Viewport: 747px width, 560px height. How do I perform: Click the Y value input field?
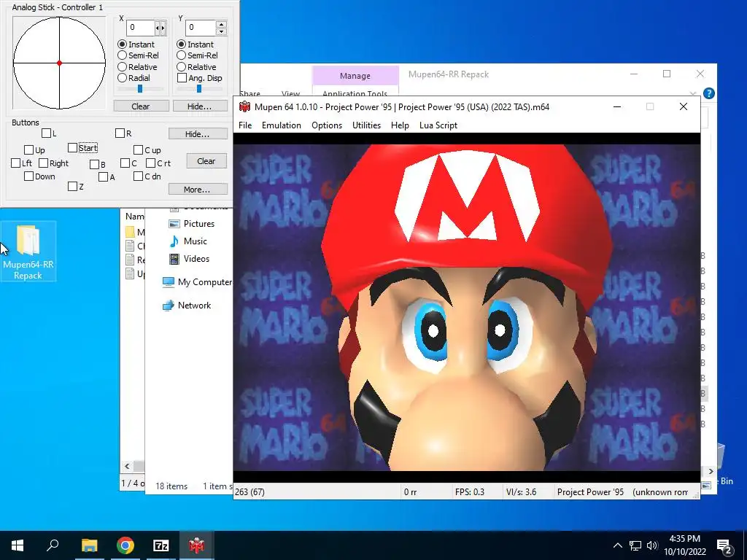200,28
